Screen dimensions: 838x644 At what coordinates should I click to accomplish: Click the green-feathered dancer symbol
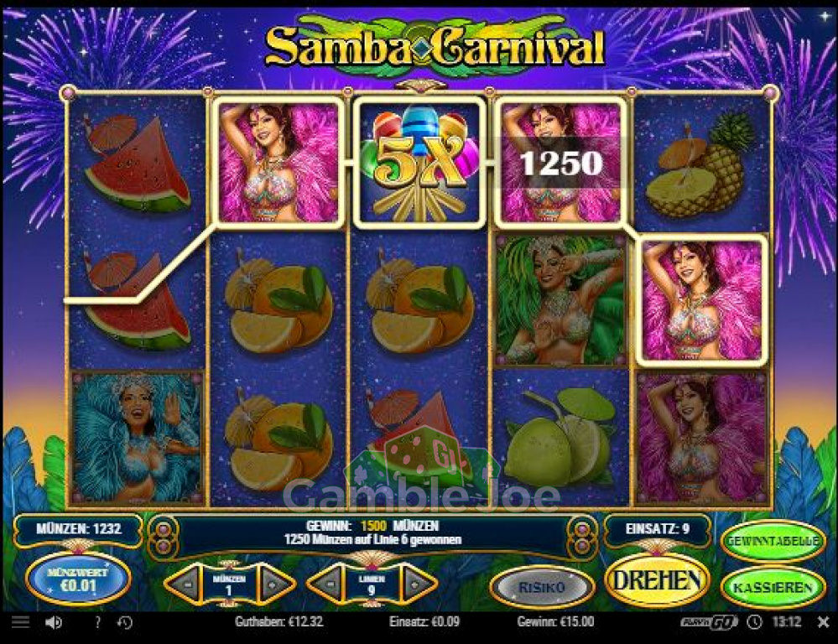(x=560, y=299)
